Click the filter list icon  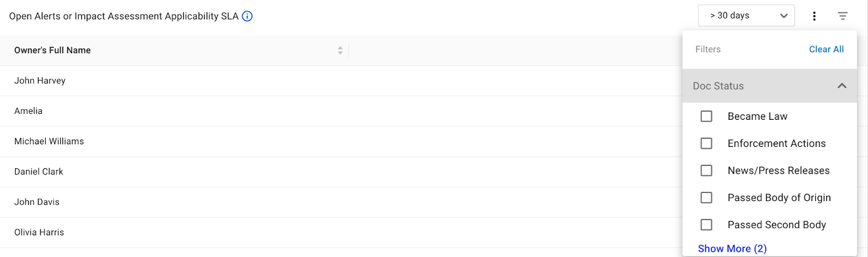click(843, 16)
